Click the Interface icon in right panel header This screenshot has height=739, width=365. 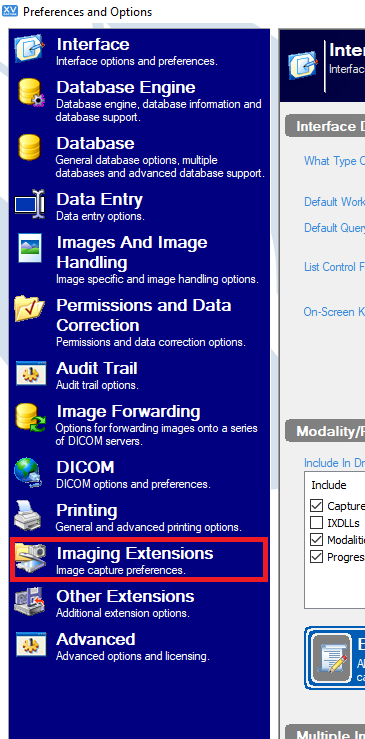click(304, 66)
